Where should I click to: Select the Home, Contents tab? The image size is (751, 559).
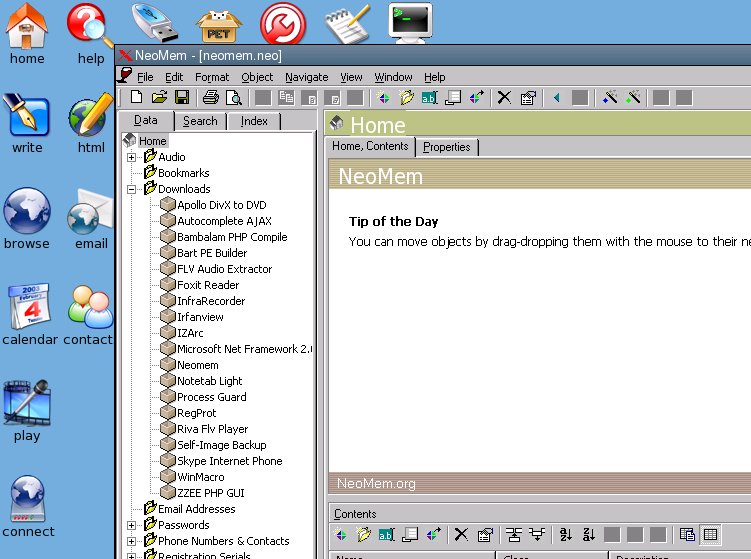(370, 146)
